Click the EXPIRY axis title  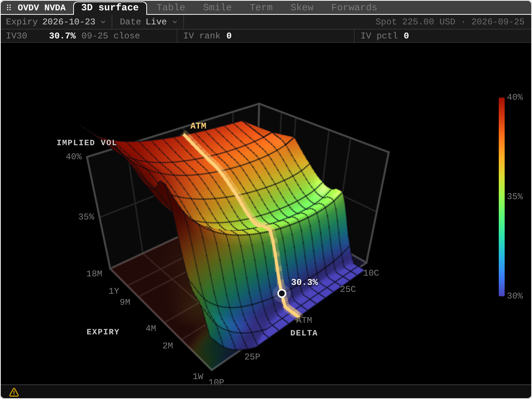click(103, 332)
